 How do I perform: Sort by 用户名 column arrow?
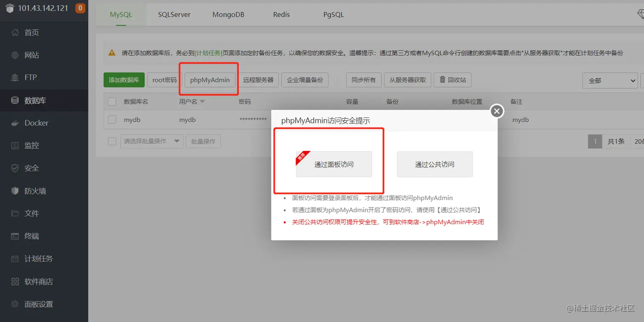(202, 102)
